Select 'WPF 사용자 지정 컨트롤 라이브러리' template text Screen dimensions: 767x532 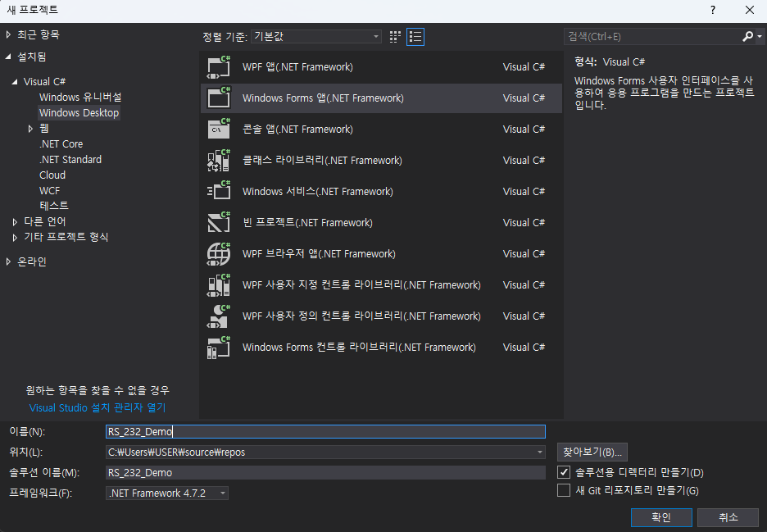click(361, 284)
